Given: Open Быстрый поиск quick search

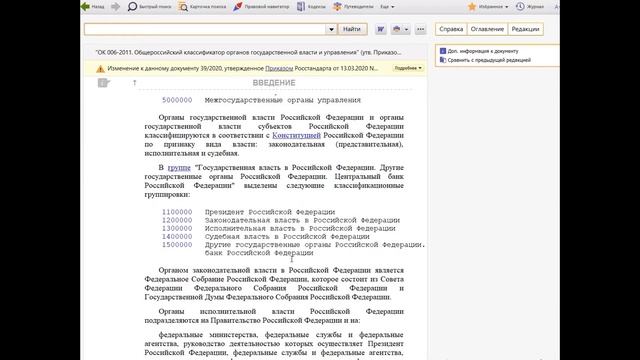Looking at the screenshot, I should pos(149,7).
